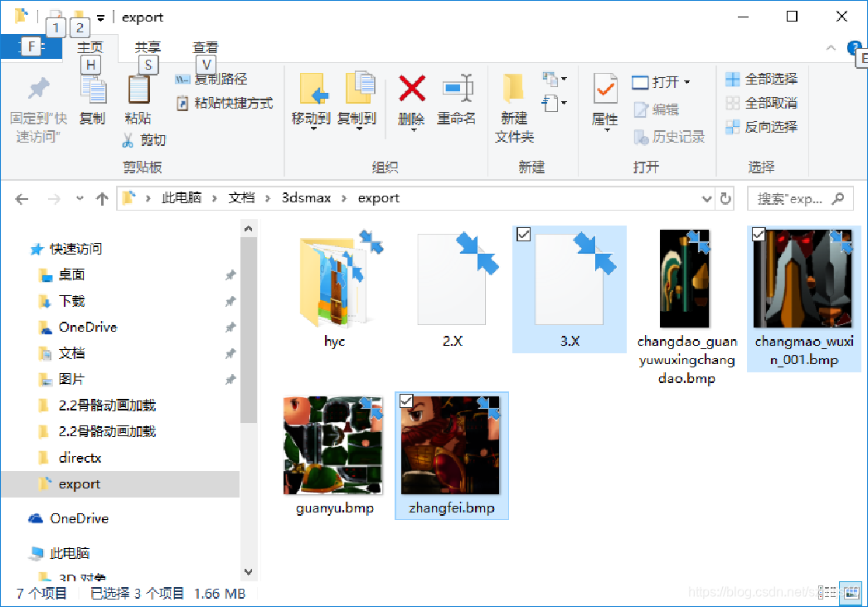868x607 pixels.
Task: Open pinned OneDrive under Quick access
Action: coord(88,328)
